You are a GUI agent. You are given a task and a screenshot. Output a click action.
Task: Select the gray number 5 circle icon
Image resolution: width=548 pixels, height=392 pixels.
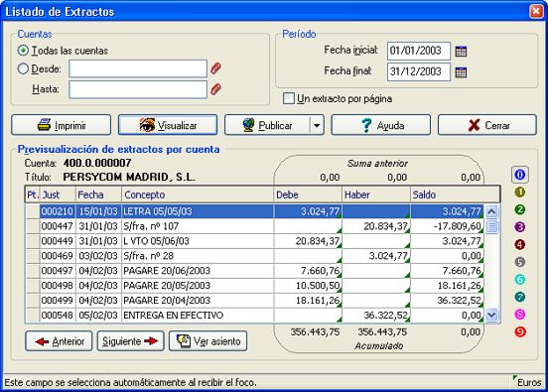[519, 262]
